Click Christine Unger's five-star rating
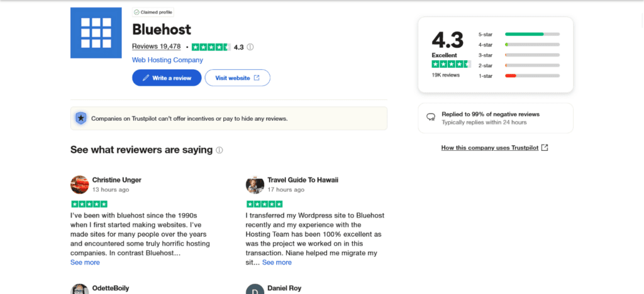The width and height of the screenshot is (644, 294). pyautogui.click(x=89, y=204)
